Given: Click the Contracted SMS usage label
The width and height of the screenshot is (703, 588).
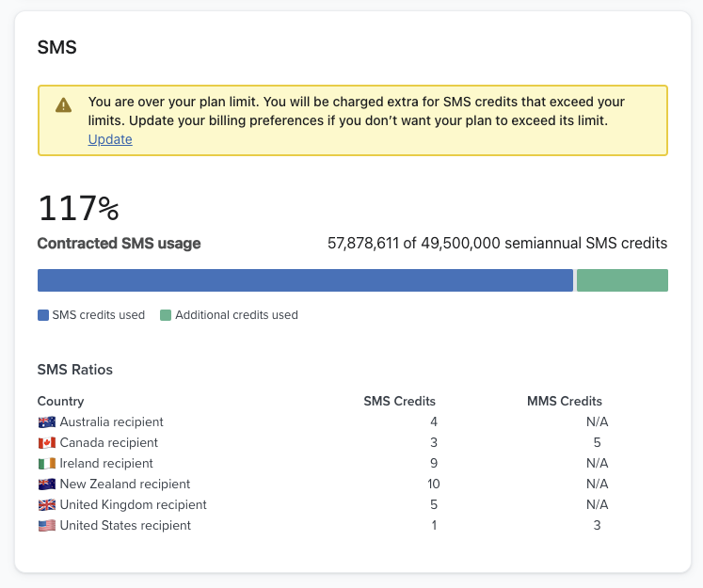Looking at the screenshot, I should click(x=119, y=244).
